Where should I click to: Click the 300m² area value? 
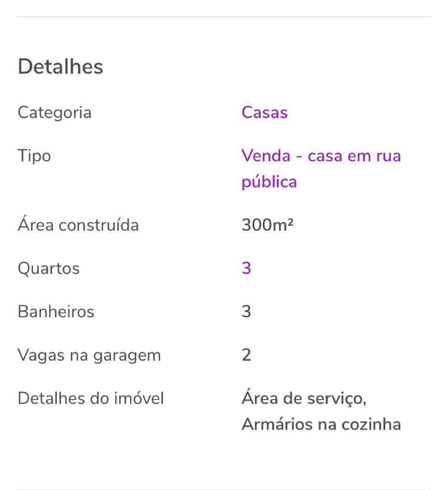pyautogui.click(x=268, y=225)
